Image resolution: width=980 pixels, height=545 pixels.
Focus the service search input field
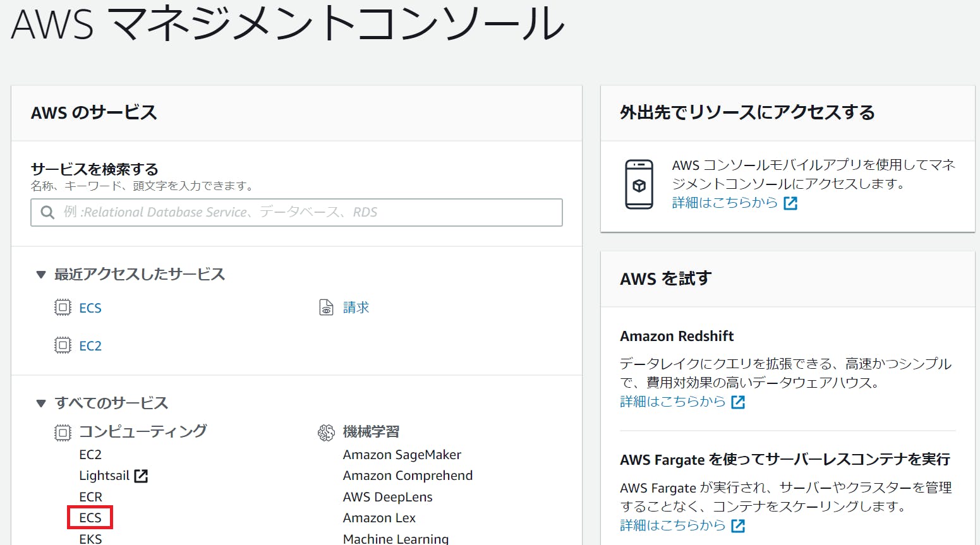click(296, 212)
